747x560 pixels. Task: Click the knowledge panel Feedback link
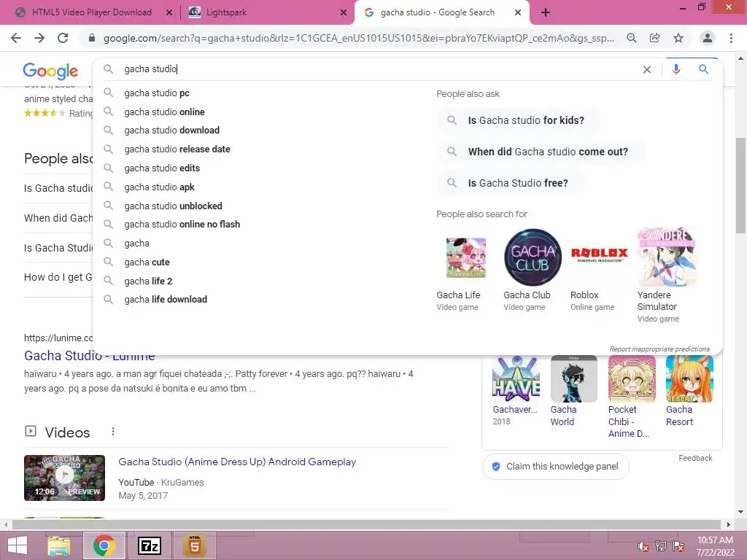pyautogui.click(x=695, y=458)
